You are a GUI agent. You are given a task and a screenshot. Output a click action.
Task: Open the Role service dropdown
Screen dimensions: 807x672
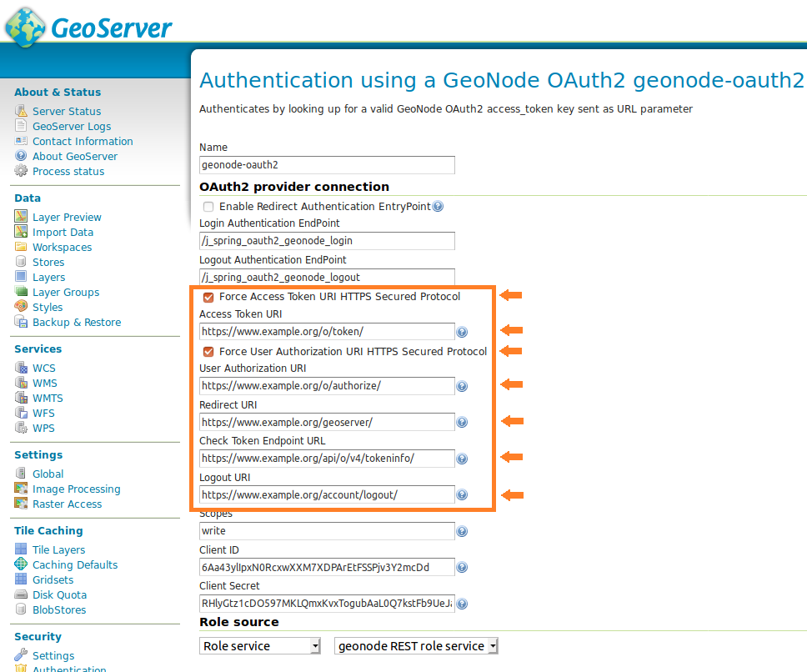click(x=261, y=646)
